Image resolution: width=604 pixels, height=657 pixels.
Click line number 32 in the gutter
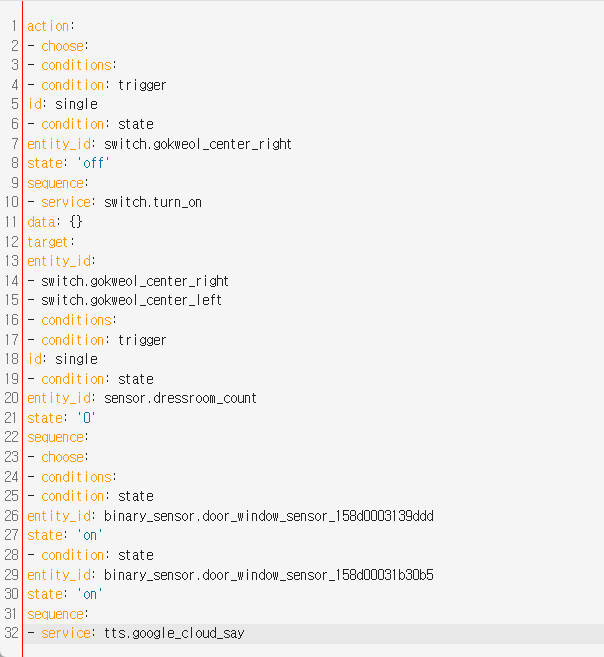pyautogui.click(x=11, y=634)
